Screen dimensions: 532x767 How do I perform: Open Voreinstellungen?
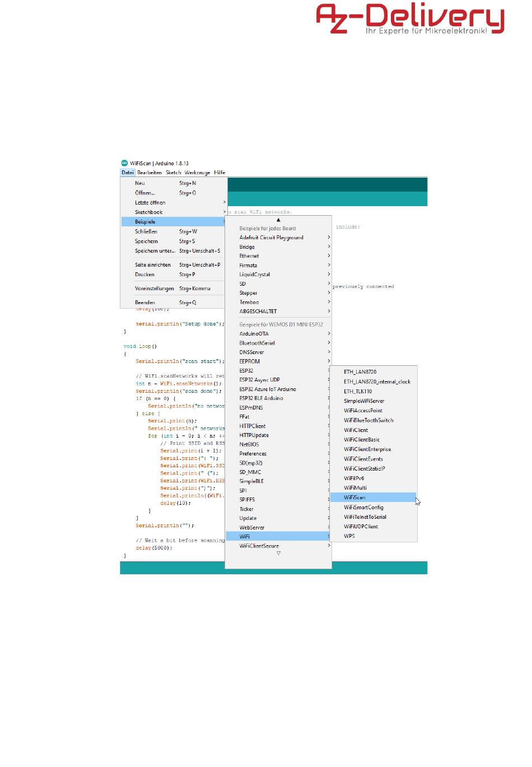(x=174, y=289)
